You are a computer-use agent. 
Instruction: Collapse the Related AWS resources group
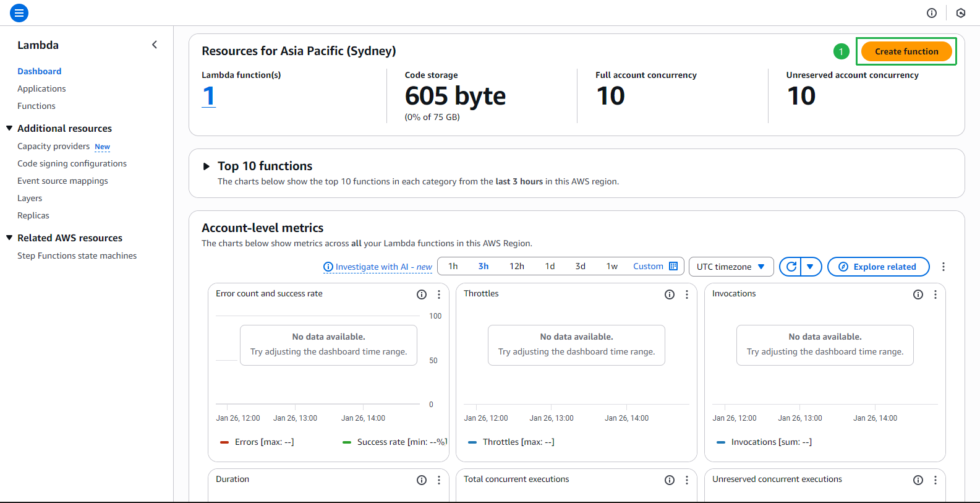(x=9, y=238)
